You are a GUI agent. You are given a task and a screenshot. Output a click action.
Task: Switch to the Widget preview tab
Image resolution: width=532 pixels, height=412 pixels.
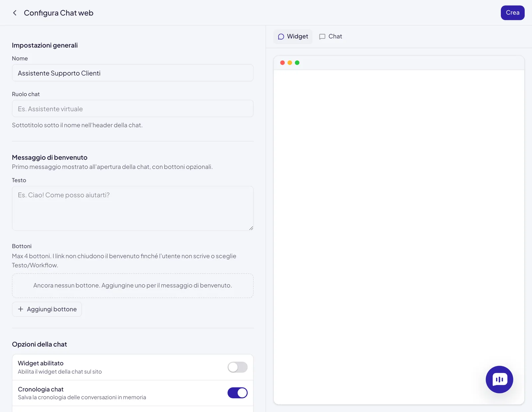293,36
